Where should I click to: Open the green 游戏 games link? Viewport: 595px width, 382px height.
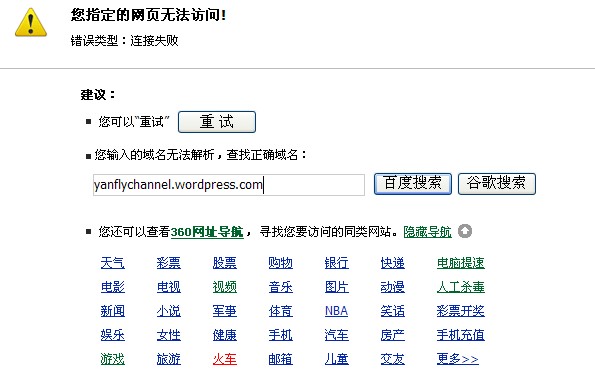(113, 359)
